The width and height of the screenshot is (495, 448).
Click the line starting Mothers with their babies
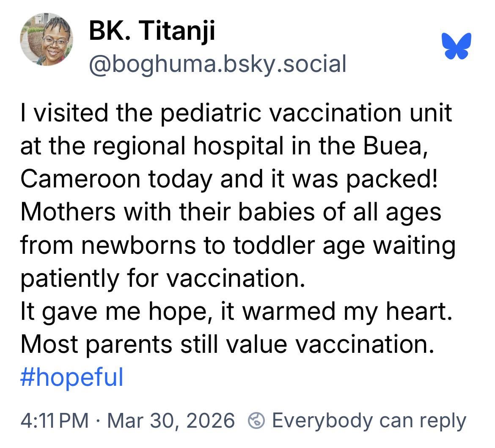231,212
